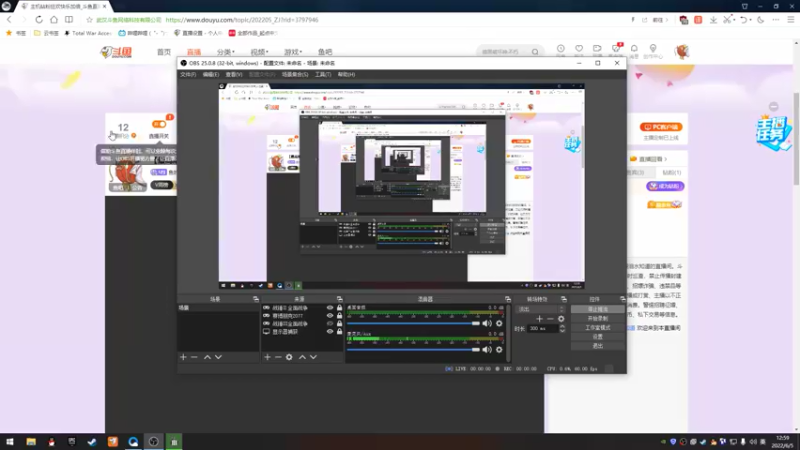Click start recording button in OBS
The height and width of the screenshot is (450, 800).
click(597, 318)
